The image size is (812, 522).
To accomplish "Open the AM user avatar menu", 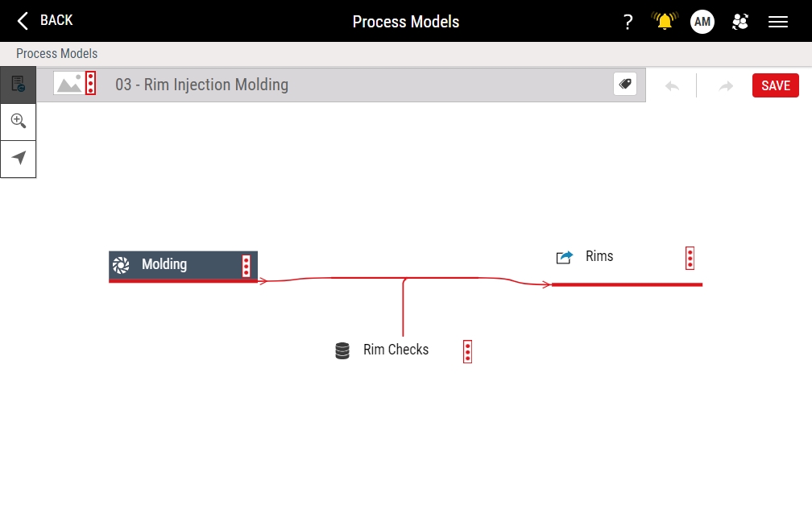I will (702, 22).
